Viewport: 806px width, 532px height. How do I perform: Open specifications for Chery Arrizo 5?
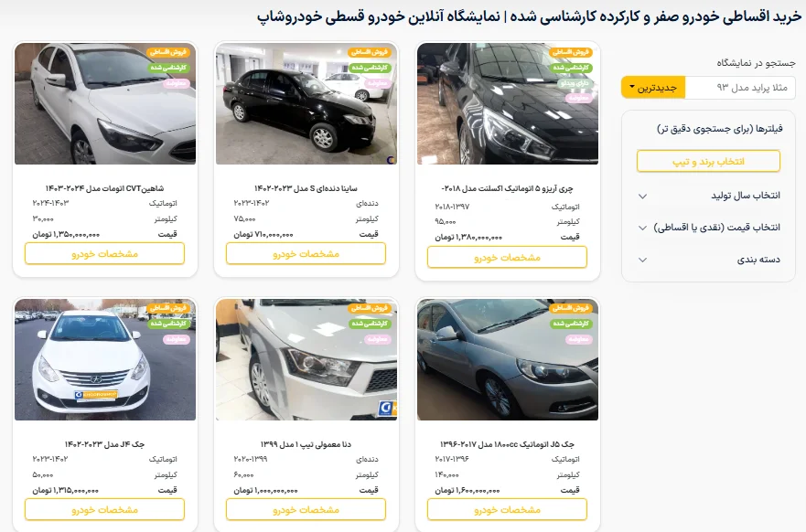tap(507, 257)
